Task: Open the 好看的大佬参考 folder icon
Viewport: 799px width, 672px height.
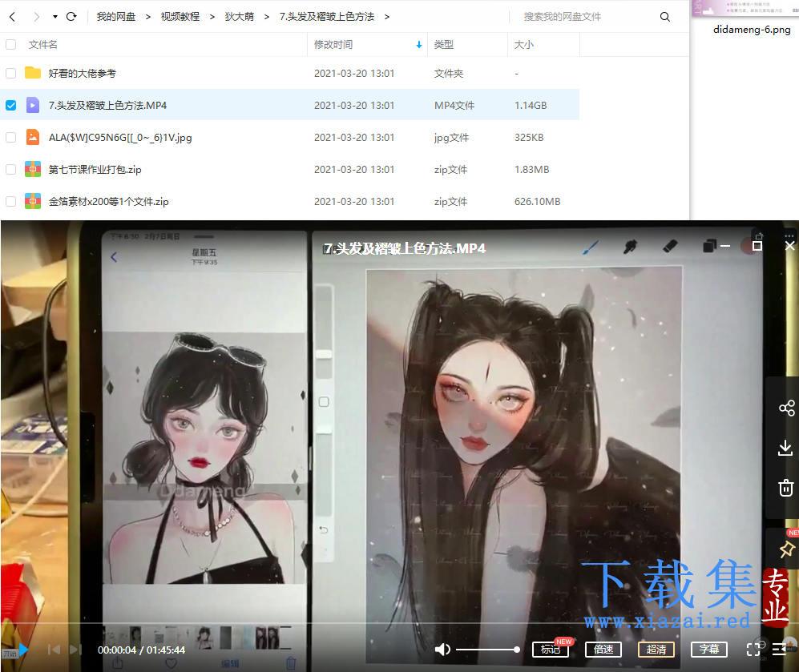Action: (33, 73)
